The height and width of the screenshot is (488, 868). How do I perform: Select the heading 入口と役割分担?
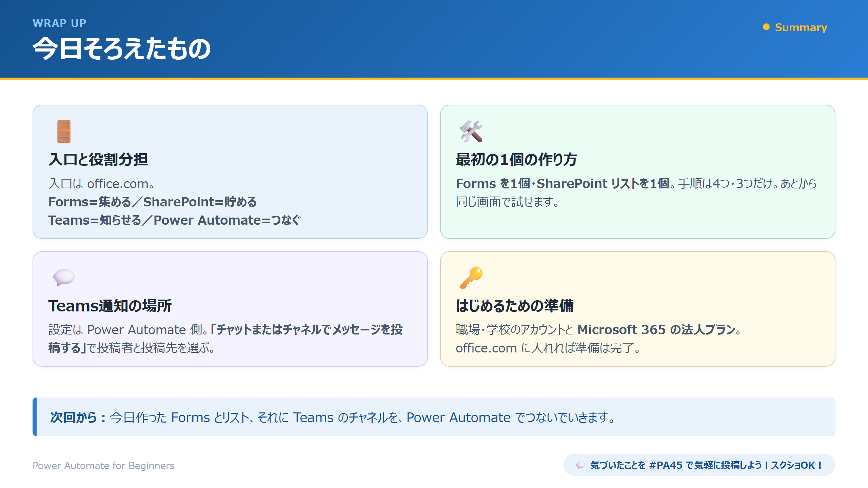coord(98,159)
